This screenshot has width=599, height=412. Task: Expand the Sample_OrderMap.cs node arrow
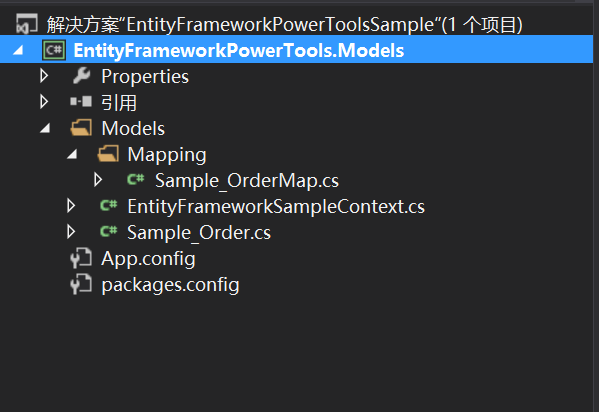coord(98,180)
